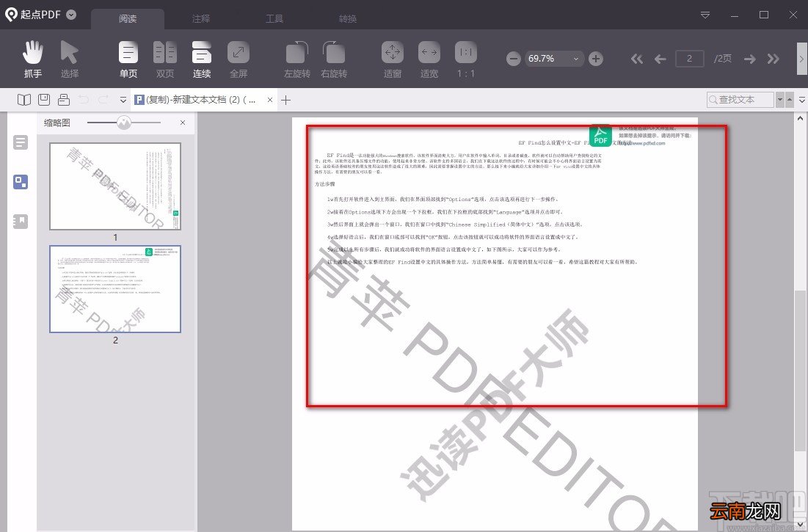Click the undo arrow icon

(x=84, y=99)
